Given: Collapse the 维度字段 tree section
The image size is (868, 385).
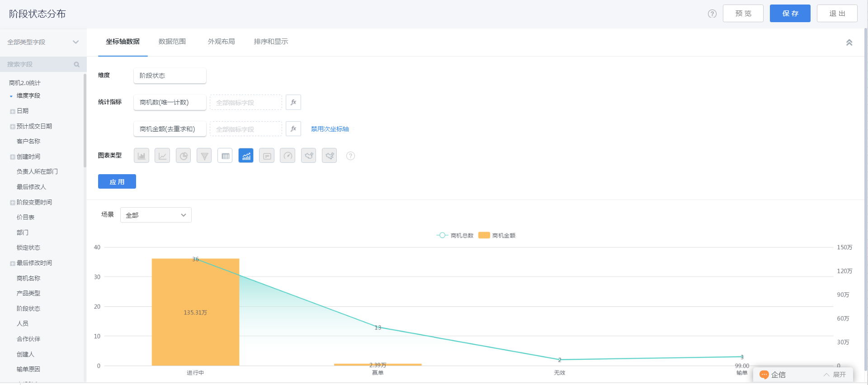Looking at the screenshot, I should [x=11, y=96].
